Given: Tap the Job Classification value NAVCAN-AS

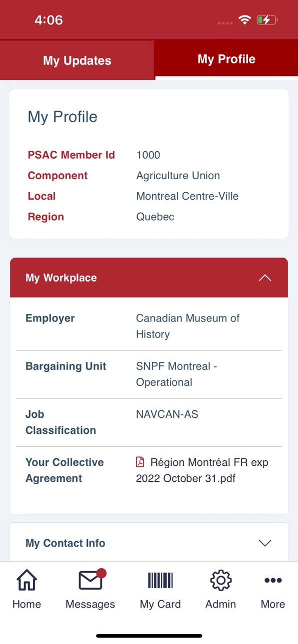Looking at the screenshot, I should pyautogui.click(x=167, y=414).
